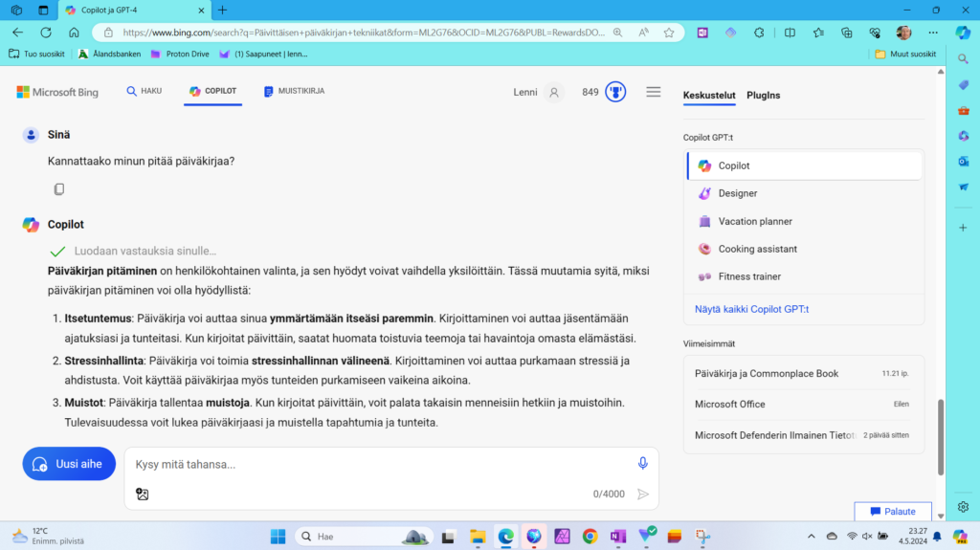
Task: Open Collections in the Edge toolbar
Action: 846,33
